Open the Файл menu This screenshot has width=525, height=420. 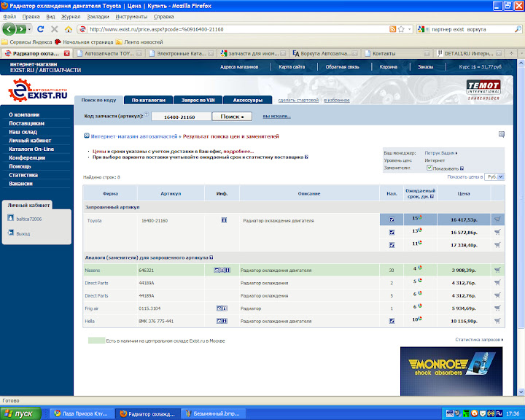pos(9,17)
